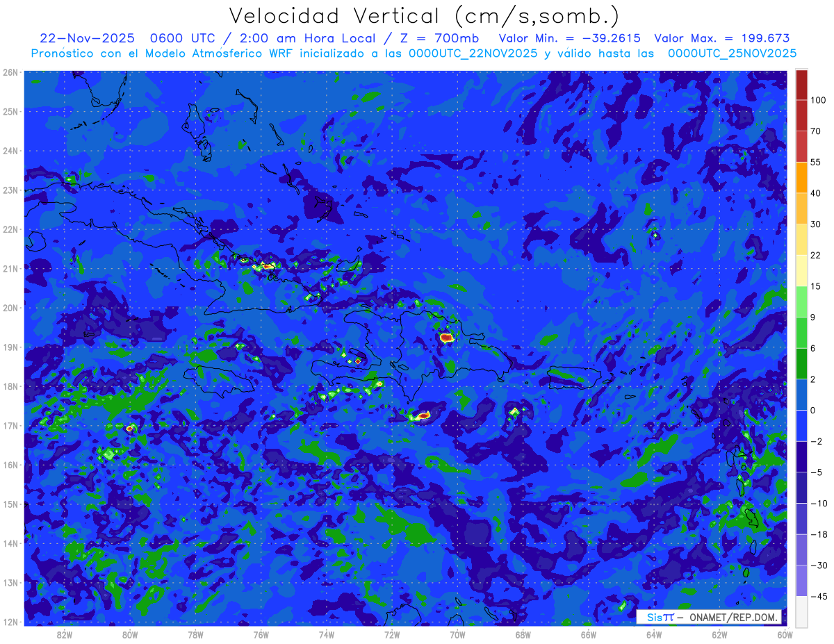This screenshot has height=644, width=834.
Task: Select the light green segment between 9 and 15
Action: [x=801, y=302]
